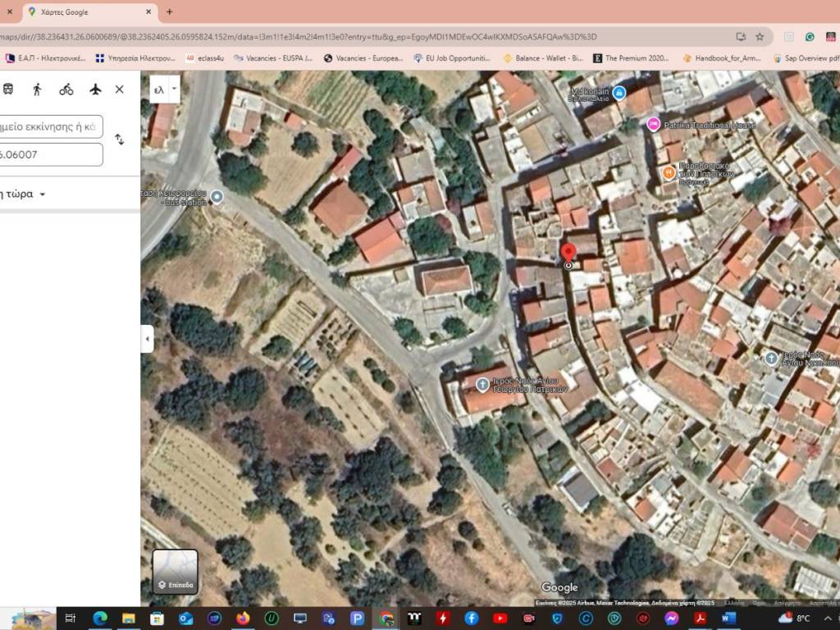
Task: Select the flight travel mode
Action: tap(95, 89)
